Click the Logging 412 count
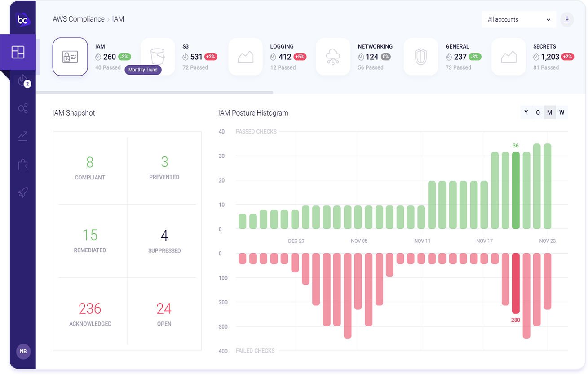588x375 pixels. click(x=285, y=57)
